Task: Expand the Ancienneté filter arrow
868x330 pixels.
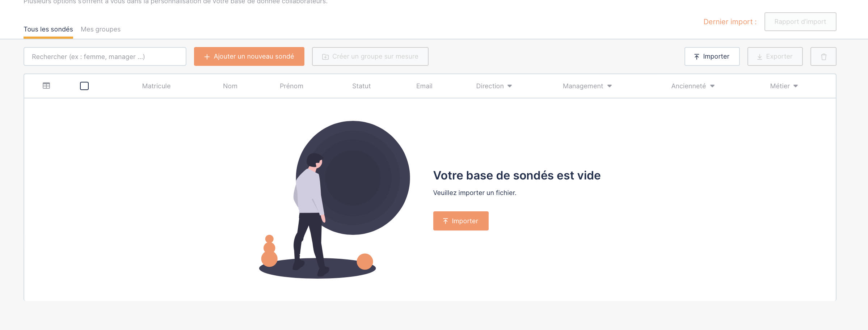Action: [x=712, y=86]
